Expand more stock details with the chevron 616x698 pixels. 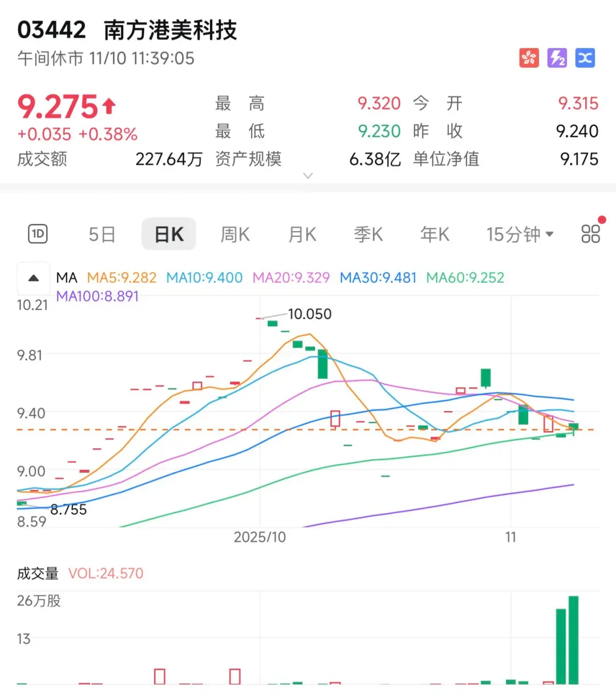click(x=308, y=176)
